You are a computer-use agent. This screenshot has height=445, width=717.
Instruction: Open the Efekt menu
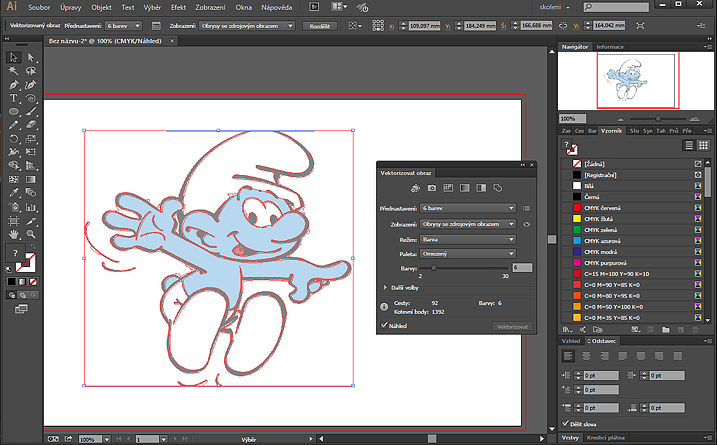tap(178, 7)
